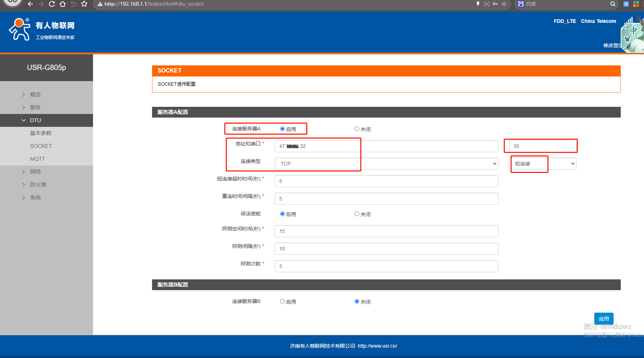Viewport: 644px width, 358px height.
Task: Reload the page with refresh icon
Action: 52,4
